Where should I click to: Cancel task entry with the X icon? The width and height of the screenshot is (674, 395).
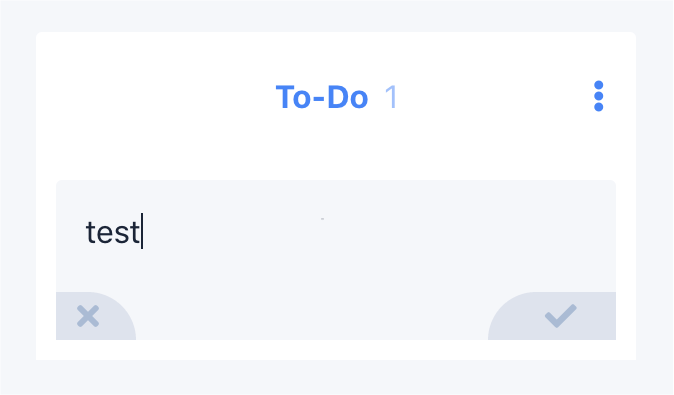96,316
